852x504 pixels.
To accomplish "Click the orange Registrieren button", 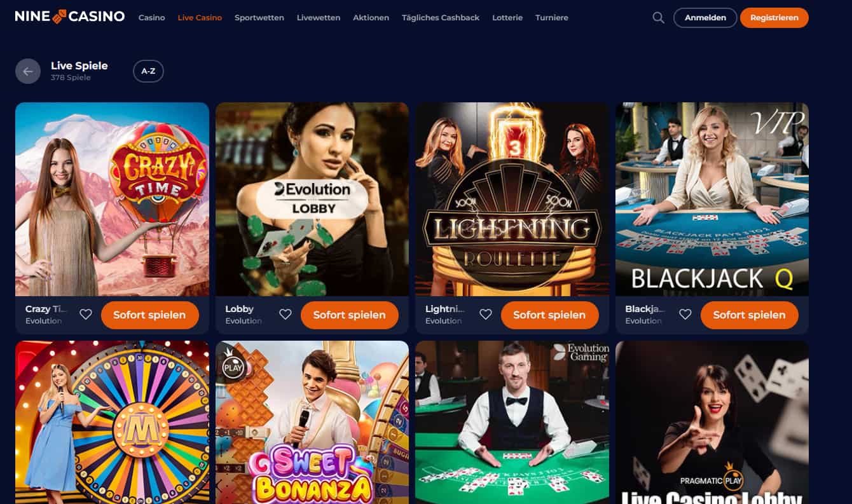I will pyautogui.click(x=774, y=18).
